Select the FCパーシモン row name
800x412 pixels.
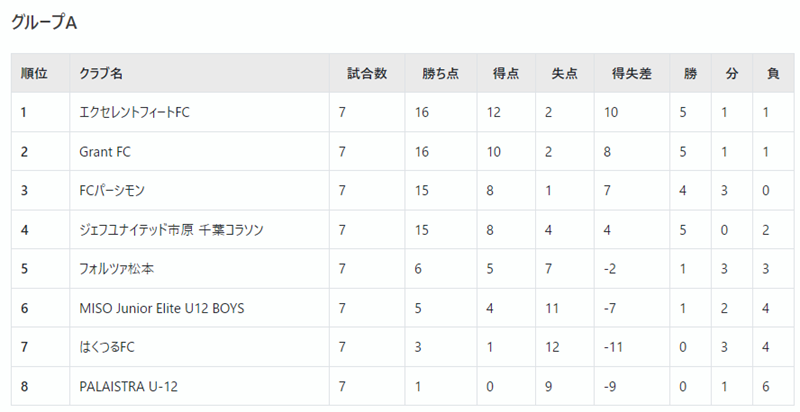click(112, 191)
